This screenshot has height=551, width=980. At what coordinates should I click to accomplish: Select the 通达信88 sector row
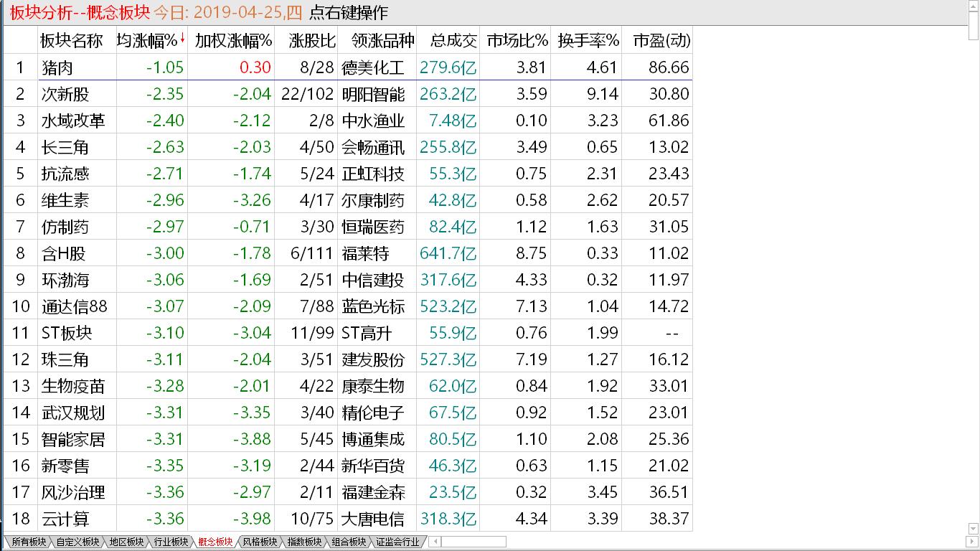[x=347, y=306]
